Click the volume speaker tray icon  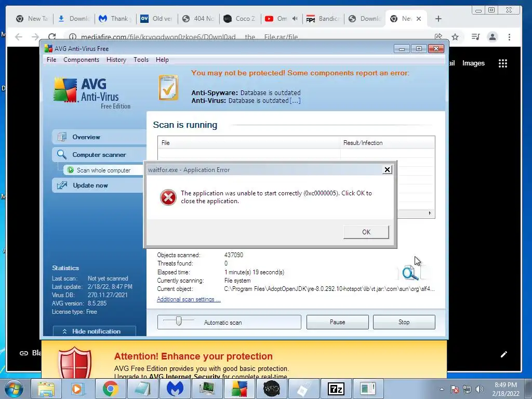pyautogui.click(x=480, y=389)
